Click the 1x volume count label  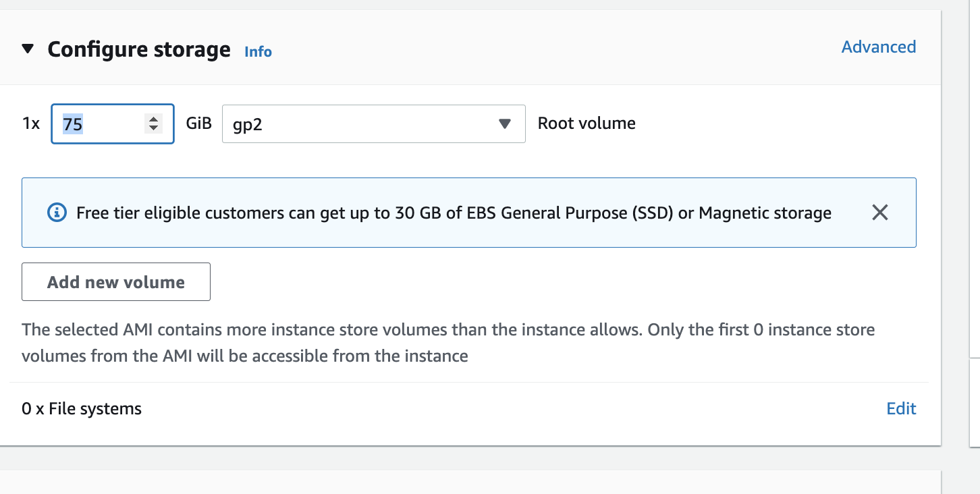pos(31,123)
